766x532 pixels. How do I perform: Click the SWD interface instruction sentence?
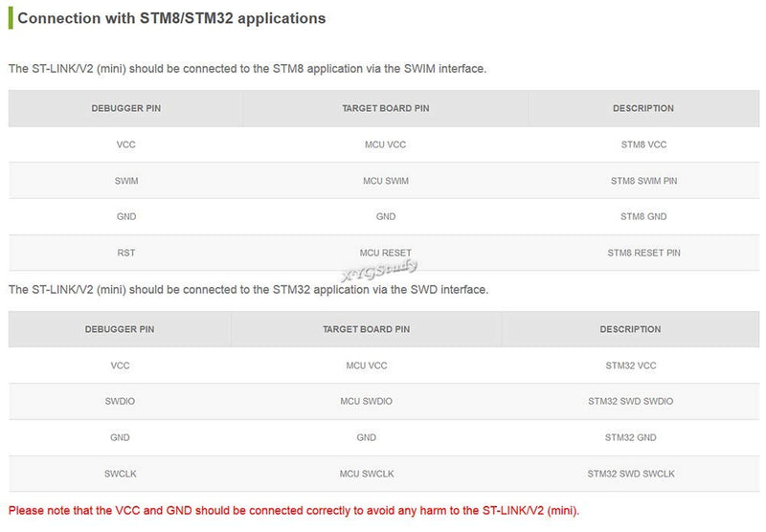248,289
